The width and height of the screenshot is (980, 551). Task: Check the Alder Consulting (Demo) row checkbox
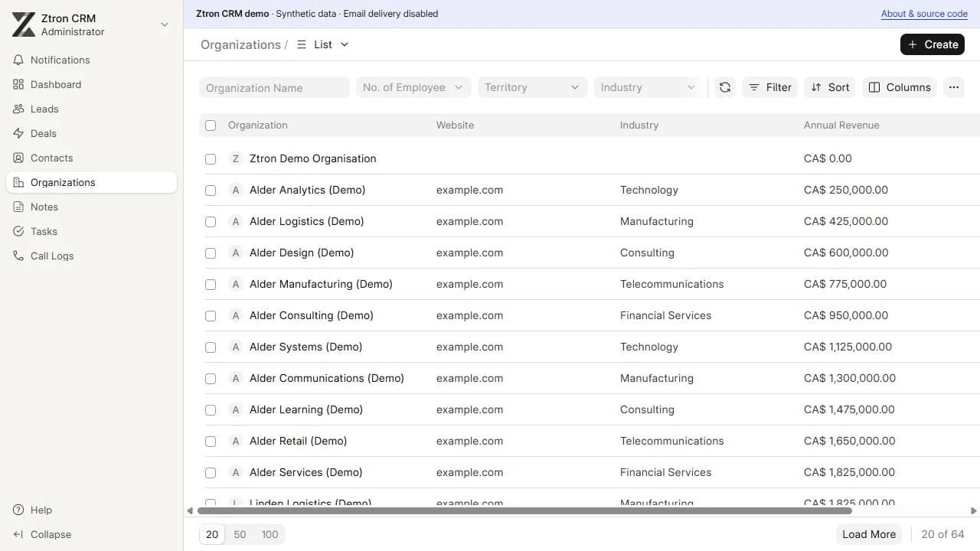[x=211, y=316]
